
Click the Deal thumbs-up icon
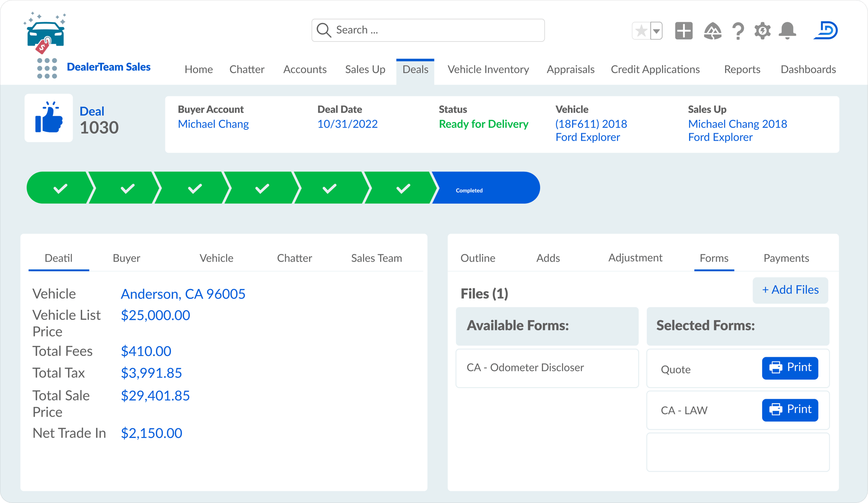49,118
